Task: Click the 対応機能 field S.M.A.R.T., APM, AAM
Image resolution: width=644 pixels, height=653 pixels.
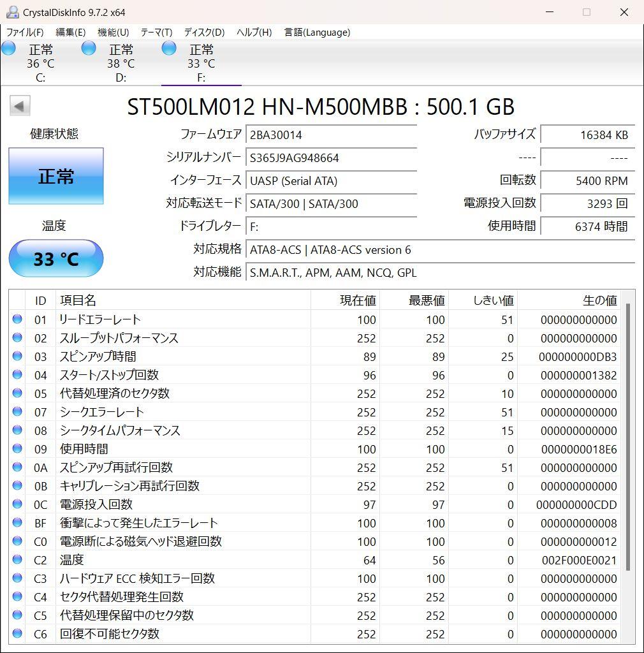Action: 441,272
